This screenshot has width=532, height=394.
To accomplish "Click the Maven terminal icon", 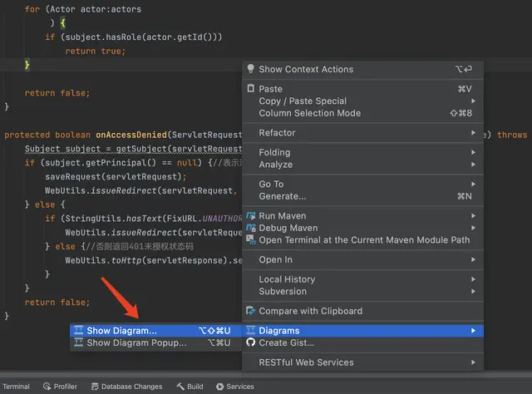I will [x=251, y=239].
